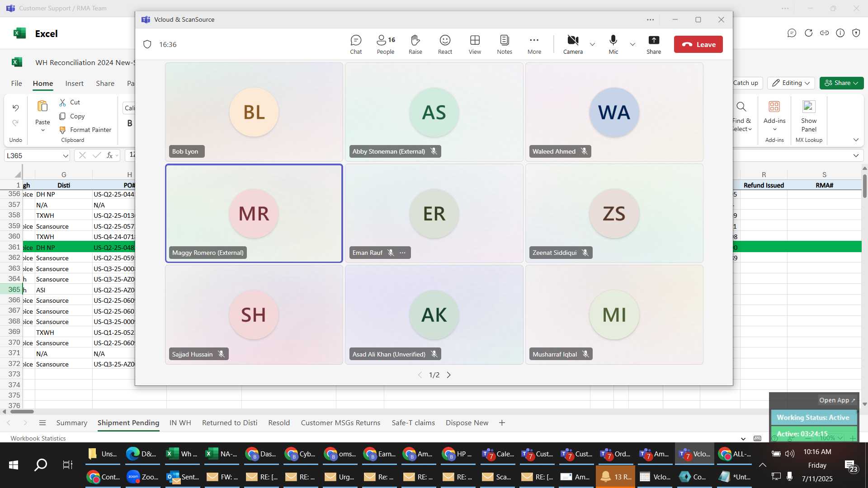This screenshot has height=488, width=868.
Task: Click Working Status: Active button
Action: pyautogui.click(x=813, y=418)
